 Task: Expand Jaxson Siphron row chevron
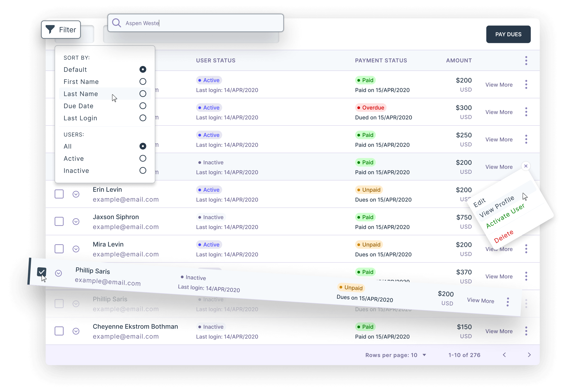click(x=76, y=222)
